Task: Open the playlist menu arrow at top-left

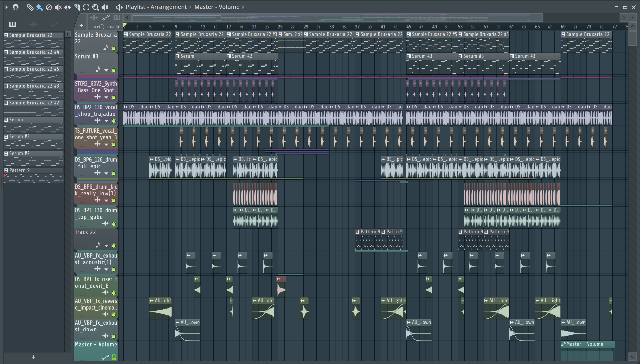Action: coord(6,7)
